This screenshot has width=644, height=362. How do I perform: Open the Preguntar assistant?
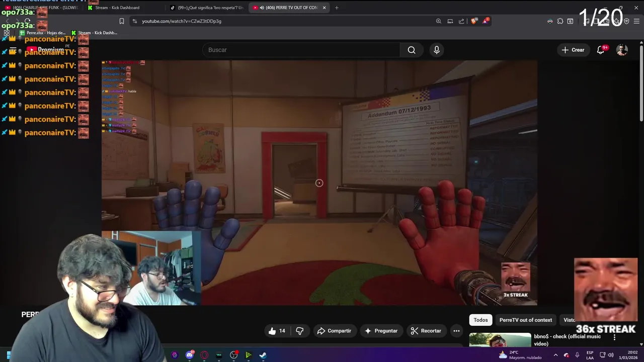[x=381, y=331]
